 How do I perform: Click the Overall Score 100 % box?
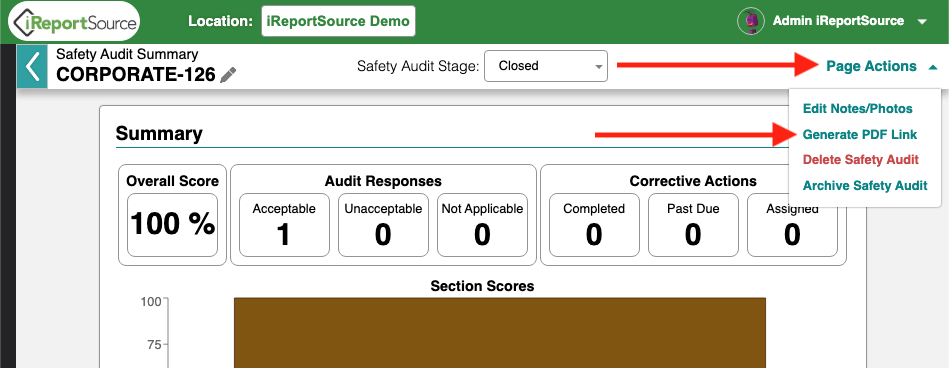(172, 225)
